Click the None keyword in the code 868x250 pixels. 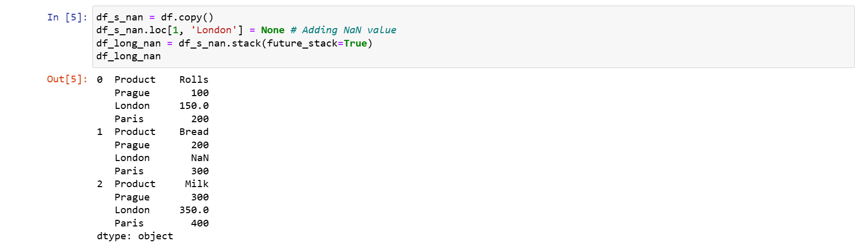coord(272,30)
